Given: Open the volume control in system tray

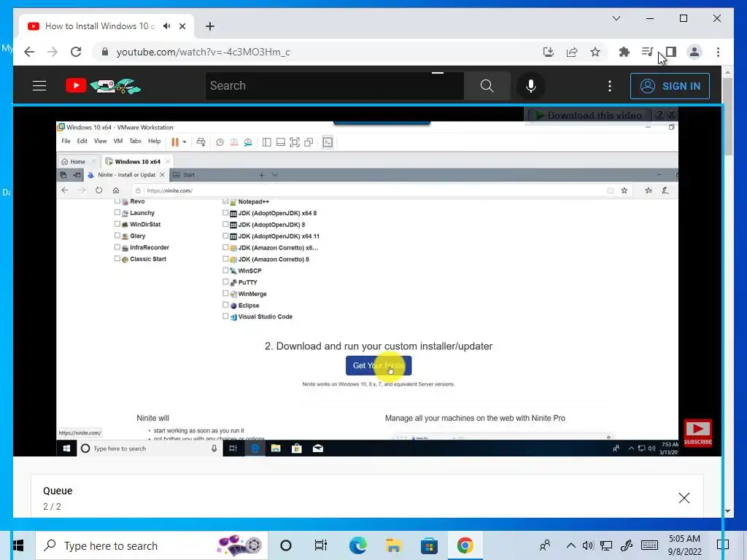Looking at the screenshot, I should 588,545.
